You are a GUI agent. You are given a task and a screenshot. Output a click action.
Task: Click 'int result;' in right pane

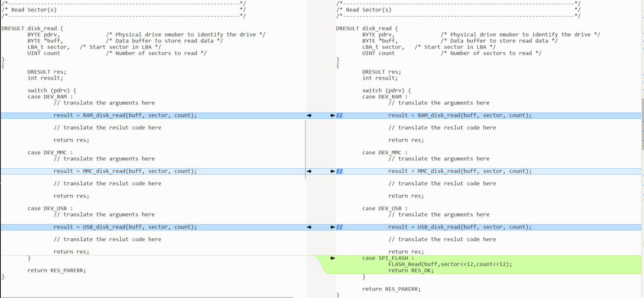(x=380, y=78)
